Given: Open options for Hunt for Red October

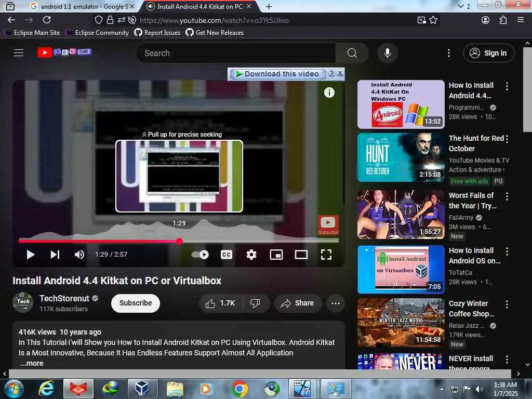Looking at the screenshot, I should pyautogui.click(x=507, y=139).
